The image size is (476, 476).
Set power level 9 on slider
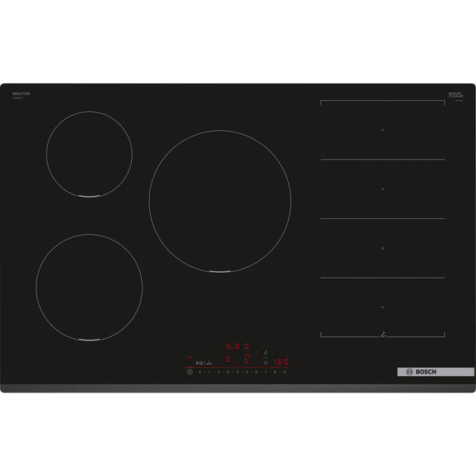pyautogui.click(x=284, y=372)
